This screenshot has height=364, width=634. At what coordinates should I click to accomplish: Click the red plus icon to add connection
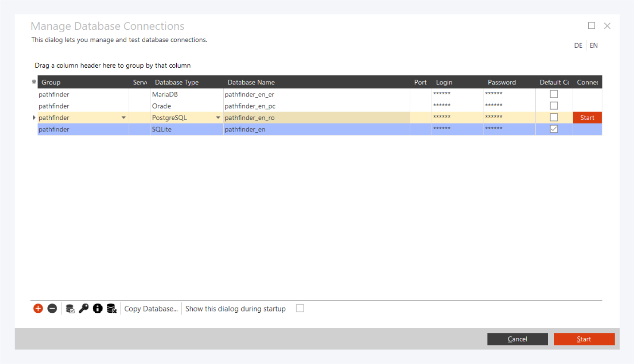(x=37, y=308)
